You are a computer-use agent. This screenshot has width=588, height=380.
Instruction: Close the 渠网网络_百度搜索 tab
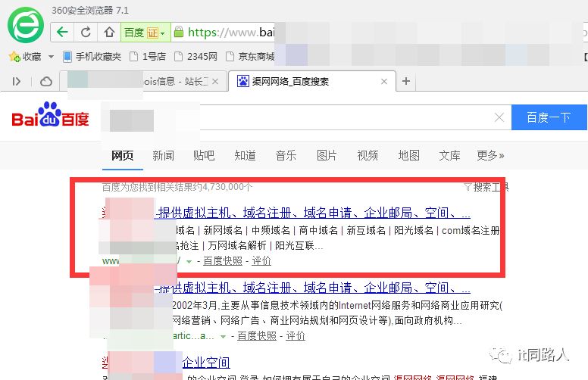coord(384,81)
